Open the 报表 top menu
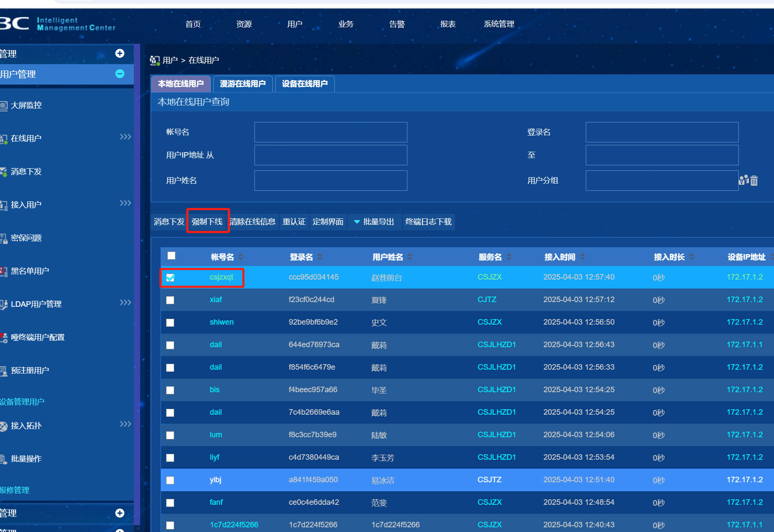 pyautogui.click(x=448, y=24)
